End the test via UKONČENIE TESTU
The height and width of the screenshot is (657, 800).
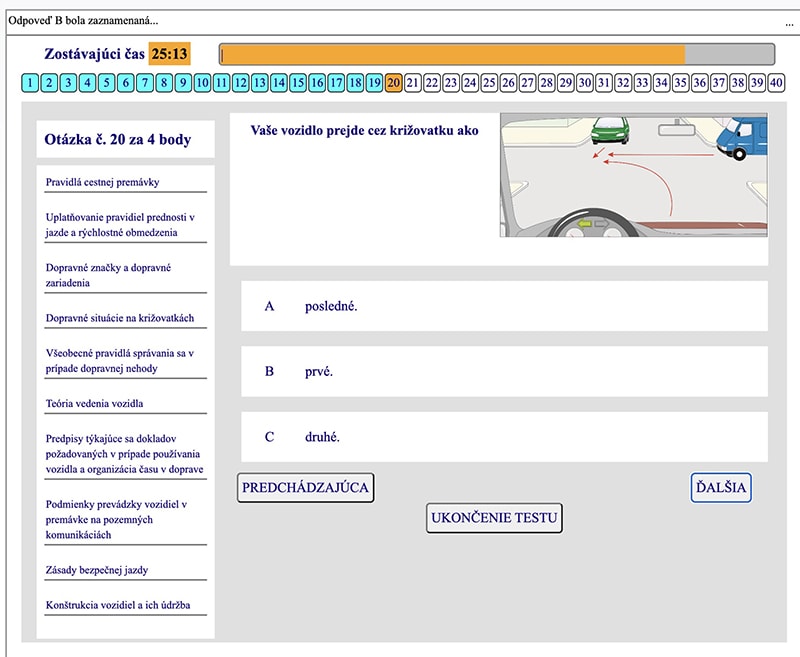coord(494,518)
